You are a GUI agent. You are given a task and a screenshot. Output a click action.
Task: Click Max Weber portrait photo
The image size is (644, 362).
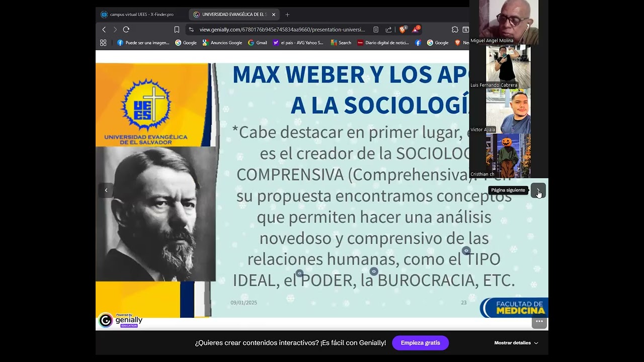(156, 214)
